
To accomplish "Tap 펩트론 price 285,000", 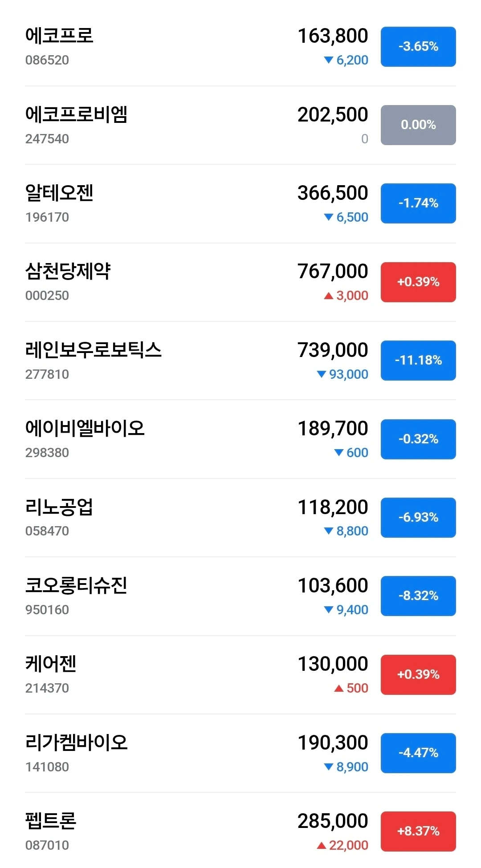I will [333, 821].
